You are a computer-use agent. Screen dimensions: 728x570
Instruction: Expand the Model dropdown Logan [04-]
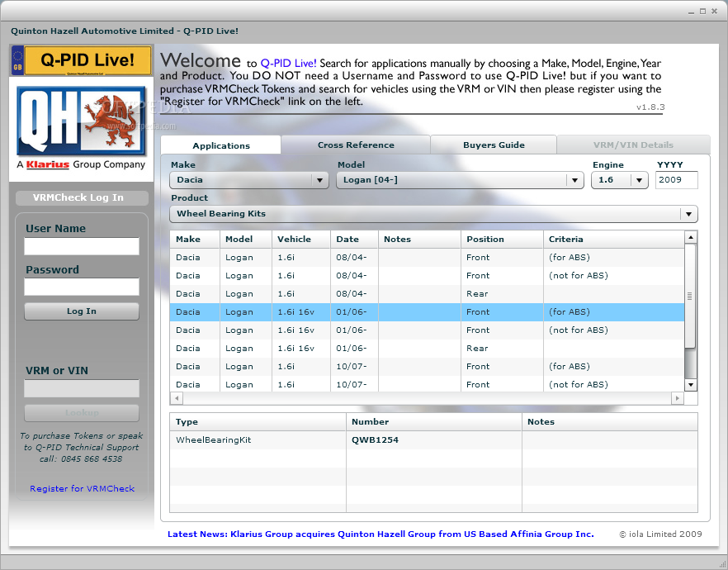pos(460,180)
